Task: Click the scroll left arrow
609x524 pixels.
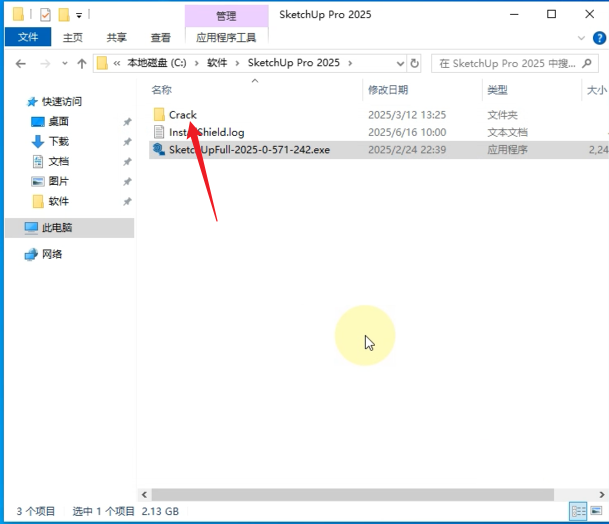Action: [x=144, y=494]
